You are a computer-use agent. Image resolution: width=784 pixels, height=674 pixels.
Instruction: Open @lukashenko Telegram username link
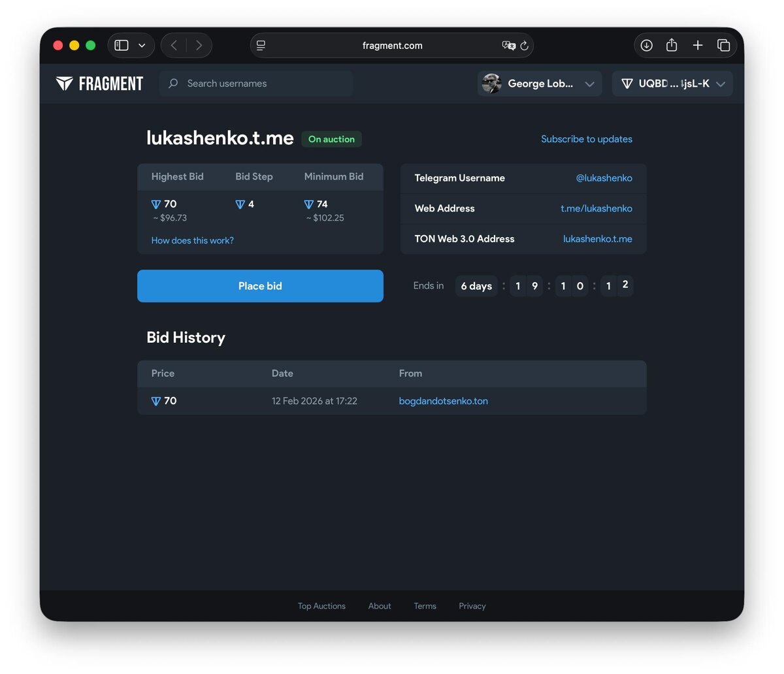[604, 178]
